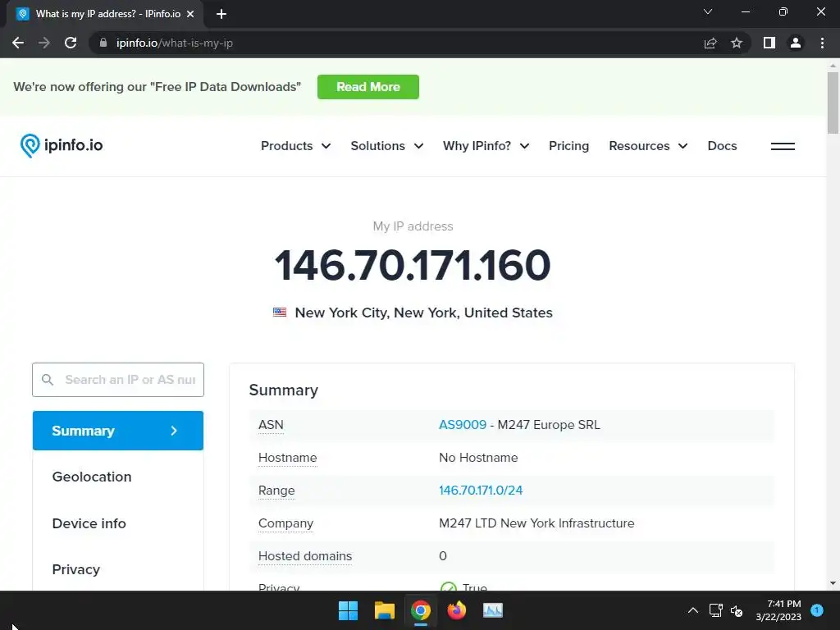Open the Chrome profile menu
The image size is (840, 630).
[x=796, y=43]
